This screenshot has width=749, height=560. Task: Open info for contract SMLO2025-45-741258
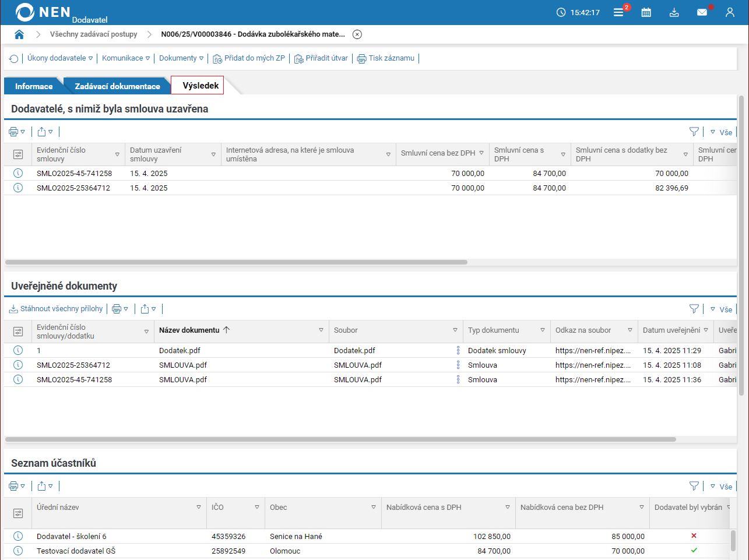18,173
